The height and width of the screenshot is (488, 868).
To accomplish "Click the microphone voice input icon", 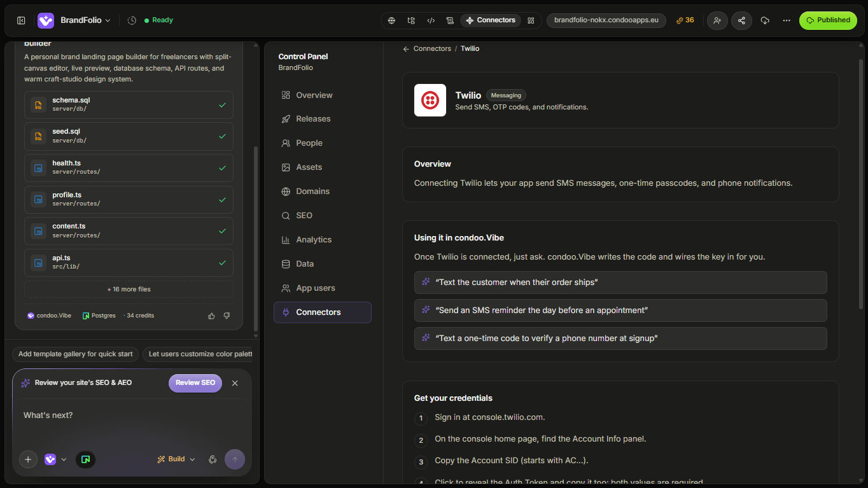I will coord(213,459).
